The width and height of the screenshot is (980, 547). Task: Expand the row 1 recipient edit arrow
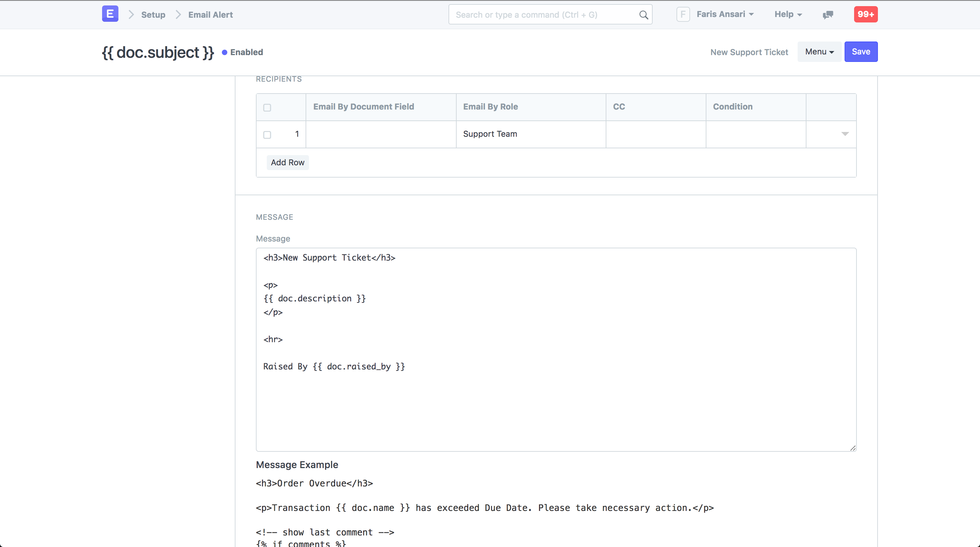(x=845, y=134)
